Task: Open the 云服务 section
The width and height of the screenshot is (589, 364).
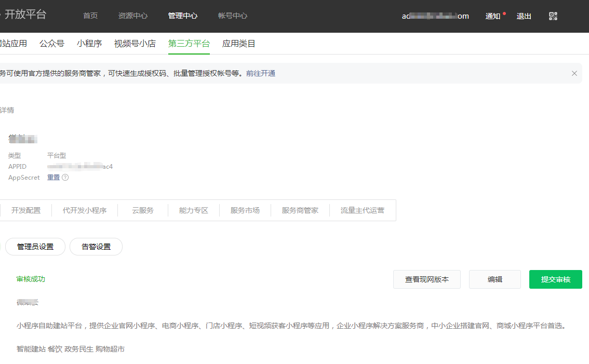Action: pos(142,210)
